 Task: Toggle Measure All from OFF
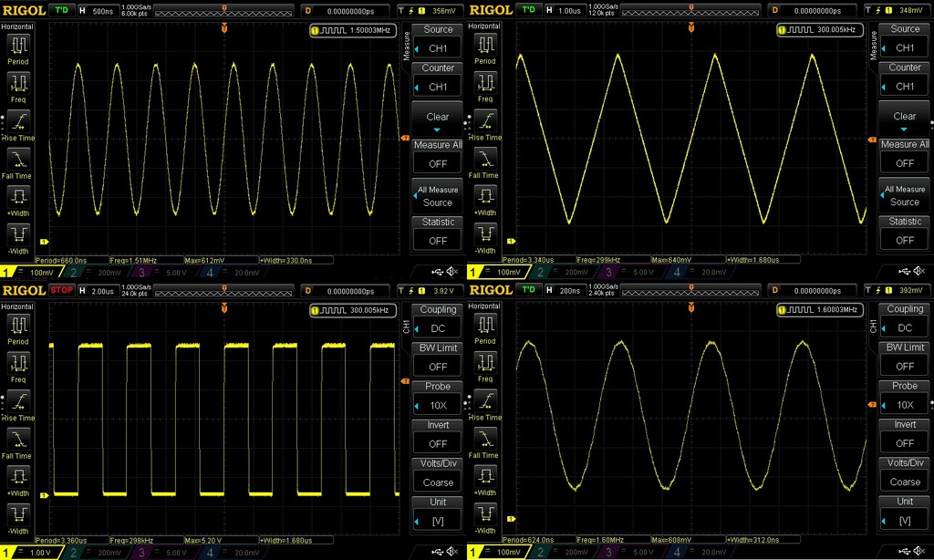tap(436, 162)
